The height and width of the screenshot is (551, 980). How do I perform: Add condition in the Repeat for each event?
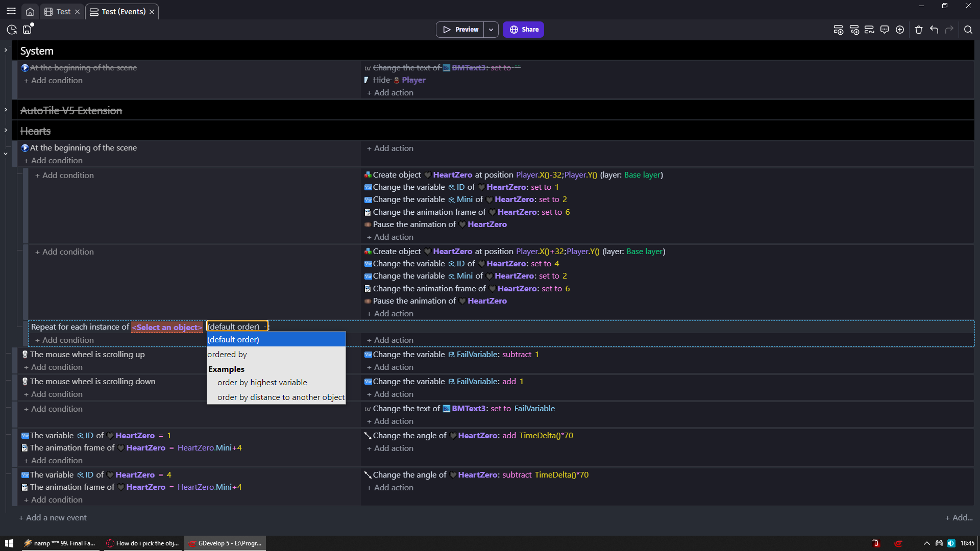pos(64,340)
